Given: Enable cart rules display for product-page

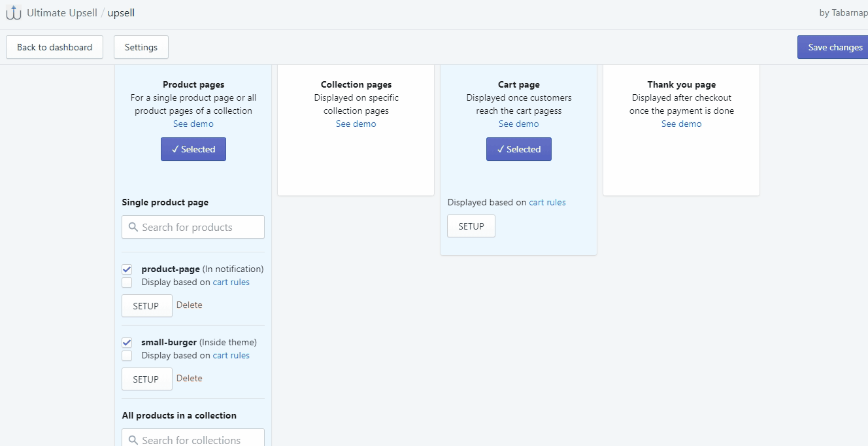Looking at the screenshot, I should point(126,282).
